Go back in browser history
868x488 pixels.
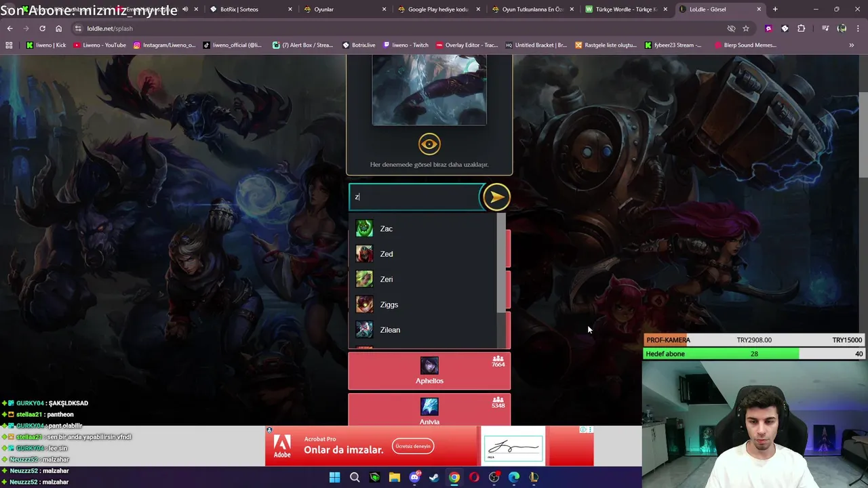coord(9,28)
